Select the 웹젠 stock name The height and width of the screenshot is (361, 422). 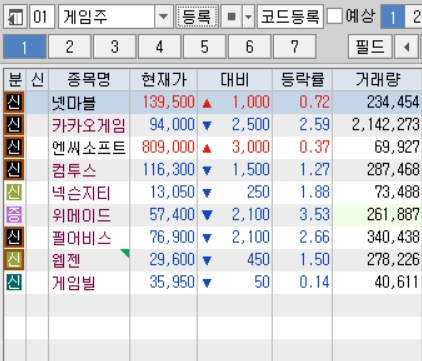click(66, 260)
